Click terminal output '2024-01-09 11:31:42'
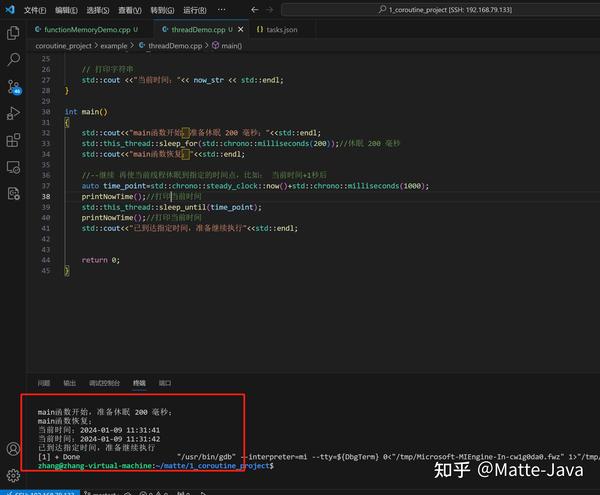Image resolution: width=600 pixels, height=495 pixels. [x=120, y=439]
